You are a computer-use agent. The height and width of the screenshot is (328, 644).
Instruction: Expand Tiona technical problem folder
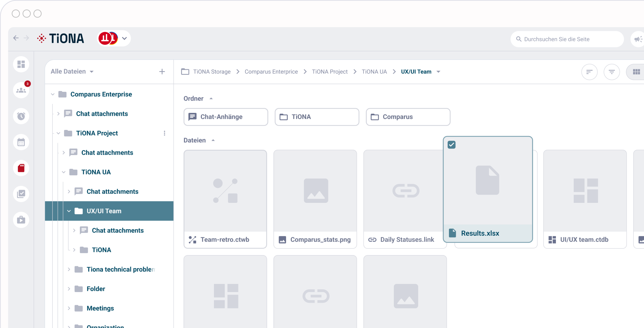coord(69,269)
